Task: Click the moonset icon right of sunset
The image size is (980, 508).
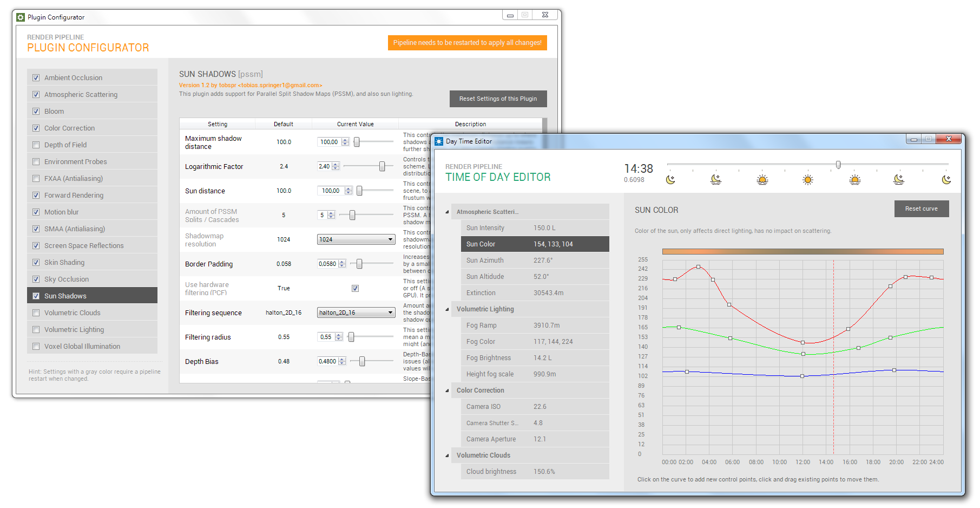Action: [x=898, y=180]
